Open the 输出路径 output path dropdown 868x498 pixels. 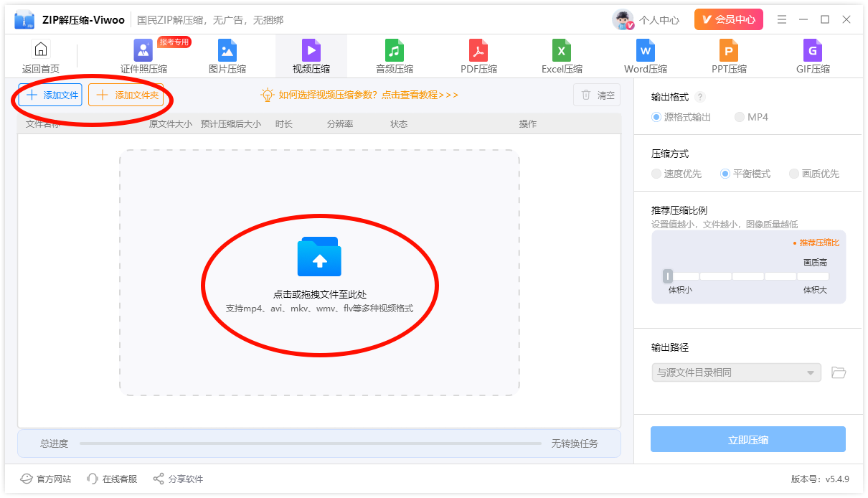tap(736, 372)
